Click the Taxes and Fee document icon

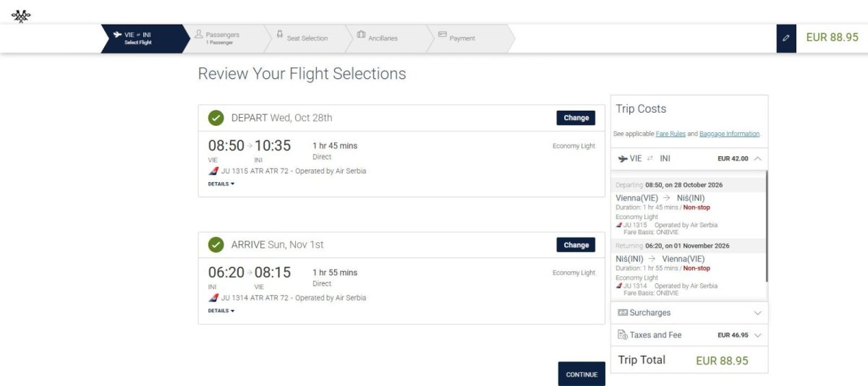622,335
